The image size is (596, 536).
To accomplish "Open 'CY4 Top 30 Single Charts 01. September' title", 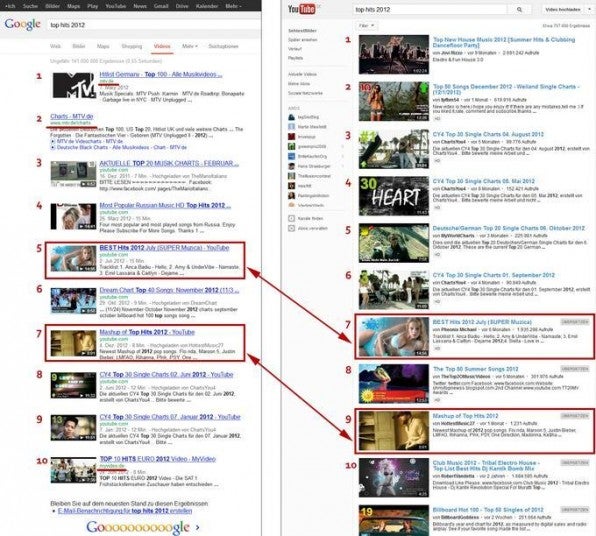I will click(x=494, y=275).
